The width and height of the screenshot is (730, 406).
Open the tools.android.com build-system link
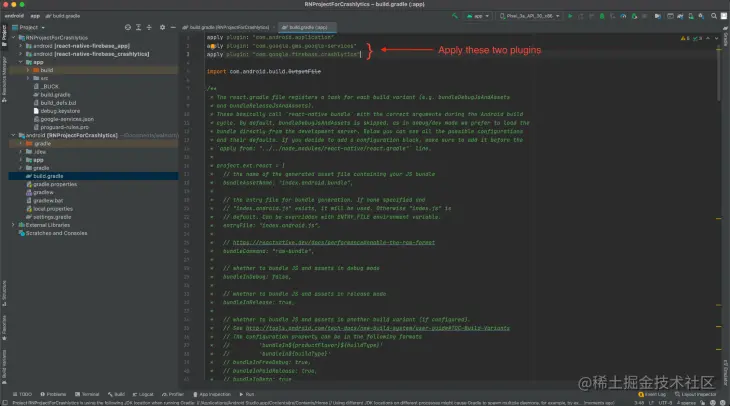tap(378, 328)
